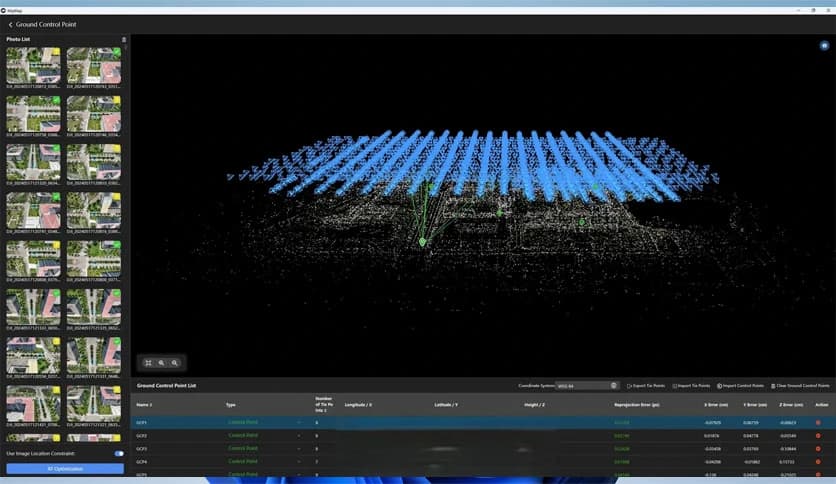Image resolution: width=836 pixels, height=484 pixels.
Task: Click the zoom out magnifier icon
Action: (175, 363)
